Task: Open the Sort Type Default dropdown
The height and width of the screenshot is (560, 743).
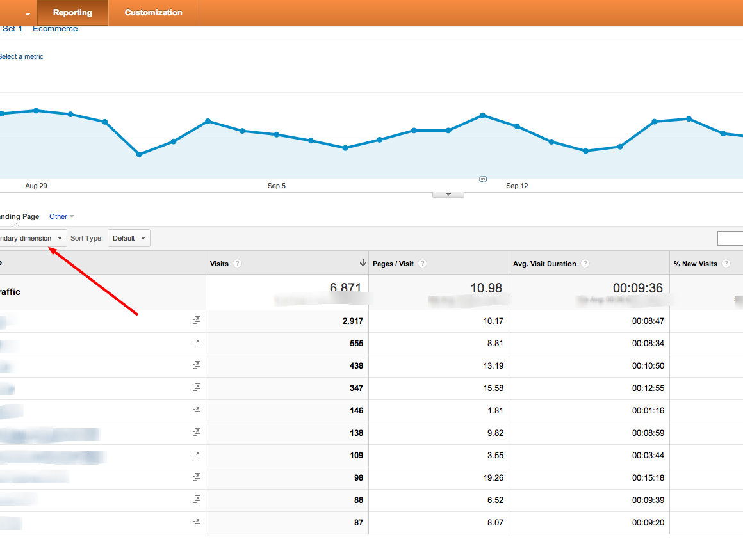Action: click(x=129, y=238)
